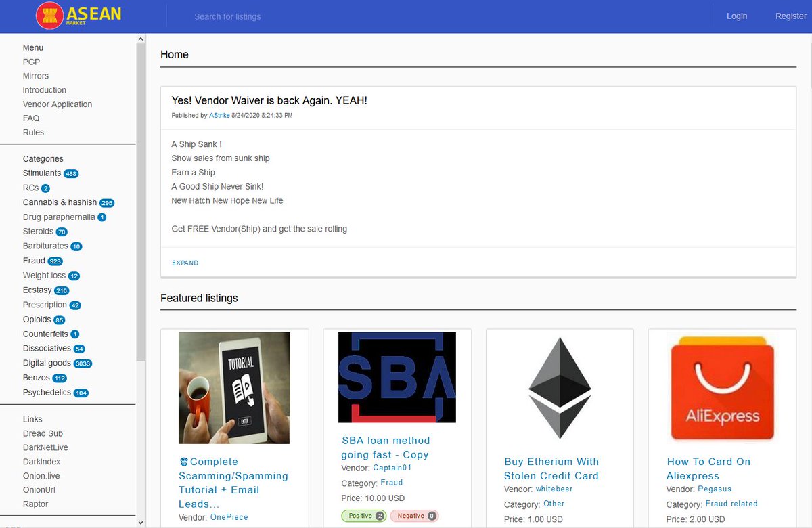
Task: Click the 488 badge next to Stimulants
Action: coord(71,174)
